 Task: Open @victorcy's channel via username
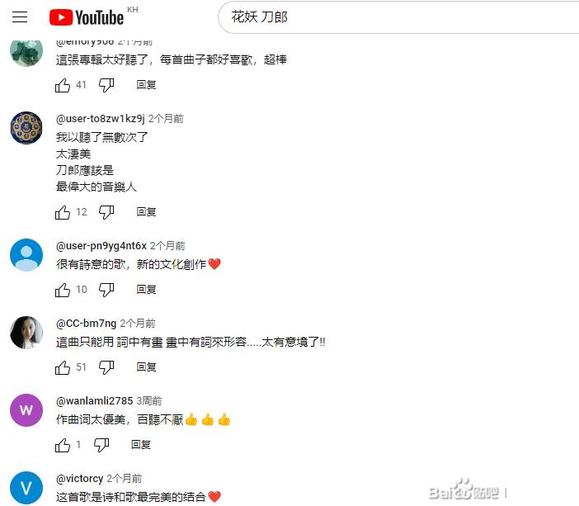79,479
